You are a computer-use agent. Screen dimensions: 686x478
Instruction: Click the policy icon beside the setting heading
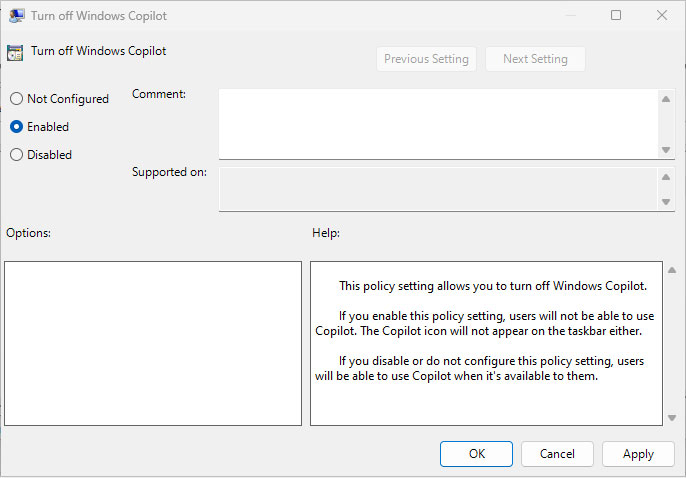14,52
